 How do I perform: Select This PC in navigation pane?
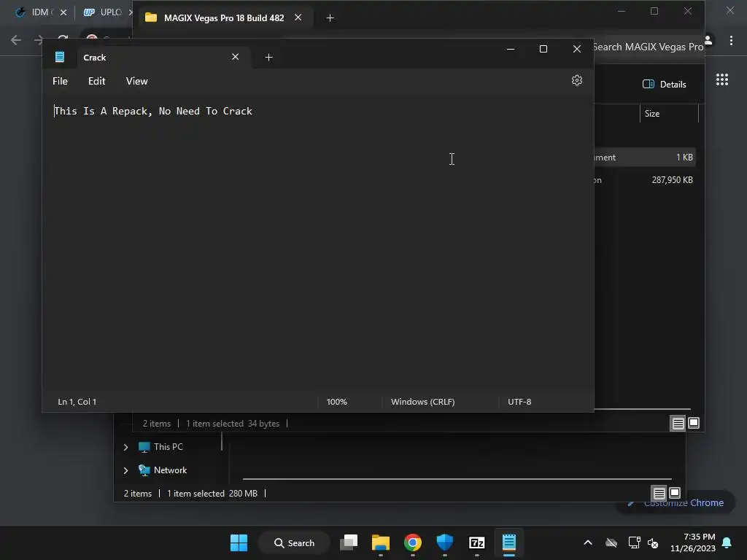[160, 447]
